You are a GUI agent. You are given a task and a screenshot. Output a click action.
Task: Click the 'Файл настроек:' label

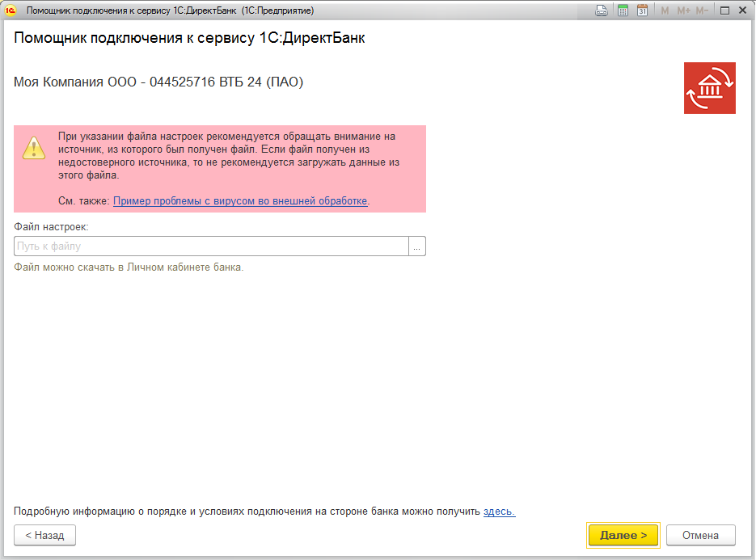tap(51, 226)
